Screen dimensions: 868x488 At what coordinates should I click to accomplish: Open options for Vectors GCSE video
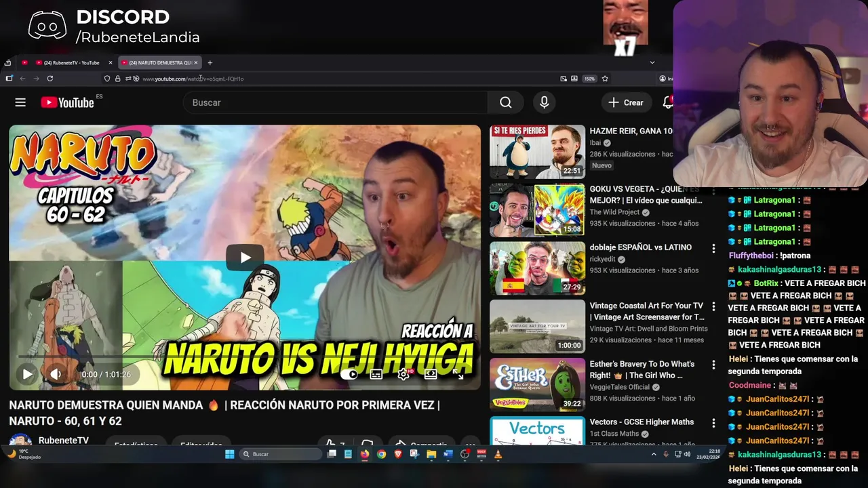click(x=713, y=423)
